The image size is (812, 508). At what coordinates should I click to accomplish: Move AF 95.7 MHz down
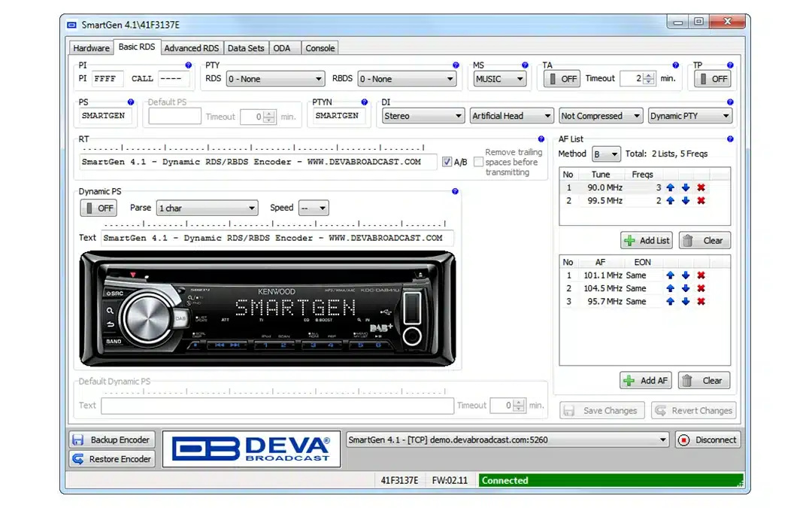pos(686,301)
